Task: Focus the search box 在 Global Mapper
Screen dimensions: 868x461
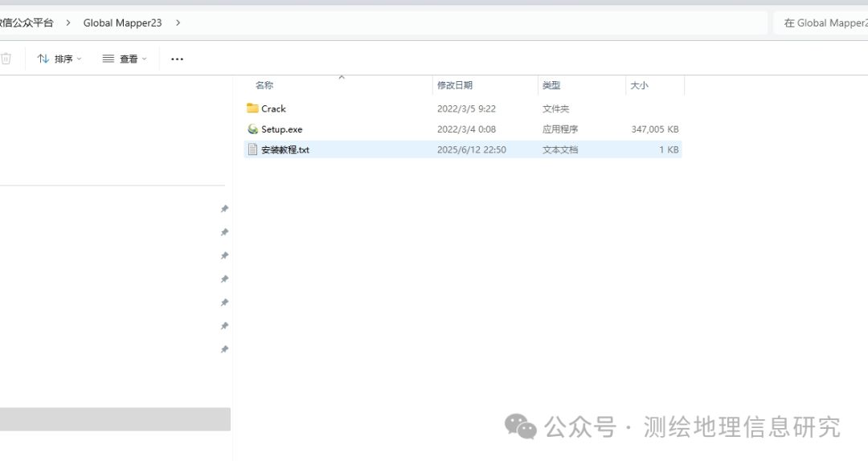Action: 821,22
